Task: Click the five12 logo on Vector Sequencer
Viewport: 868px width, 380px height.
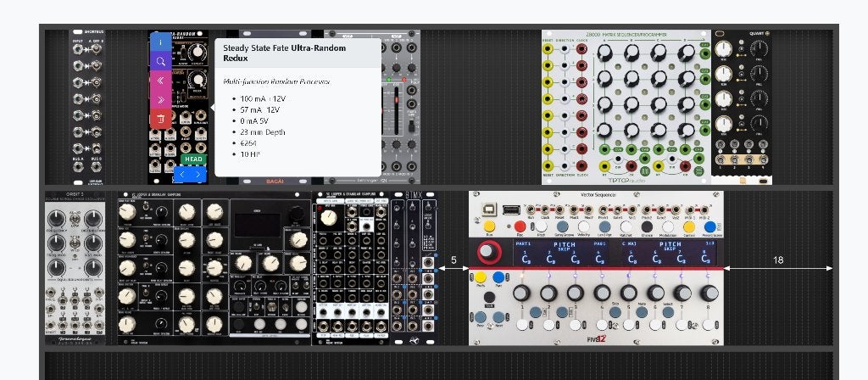Action: (597, 339)
